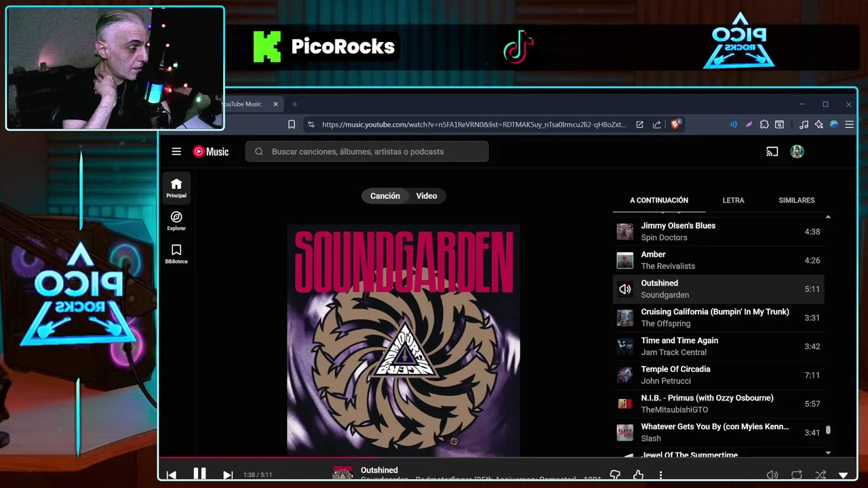Open the Explorar section in sidebar
Screen dimensions: 868x488
(176, 221)
